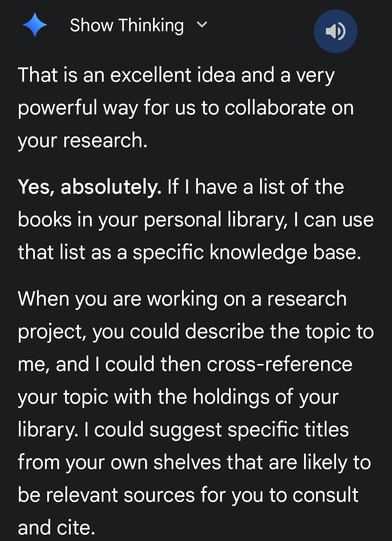Click the bold "Yes, absolutely." text
This screenshot has width=392, height=541.
tap(89, 187)
